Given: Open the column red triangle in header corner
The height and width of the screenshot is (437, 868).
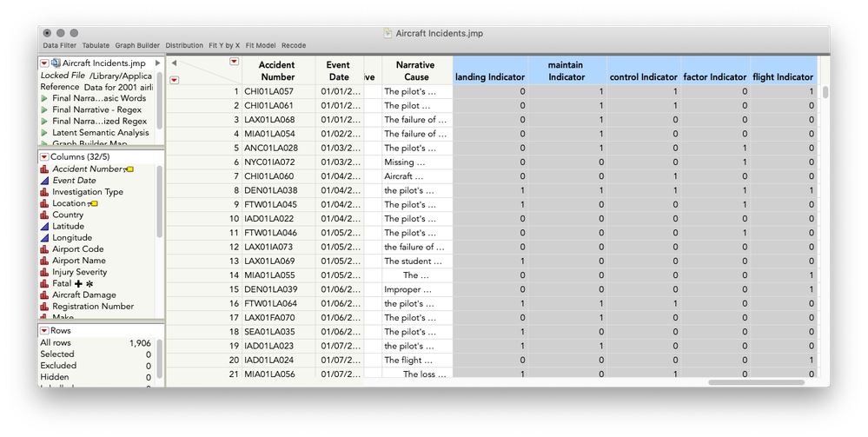Looking at the screenshot, I should 235,62.
